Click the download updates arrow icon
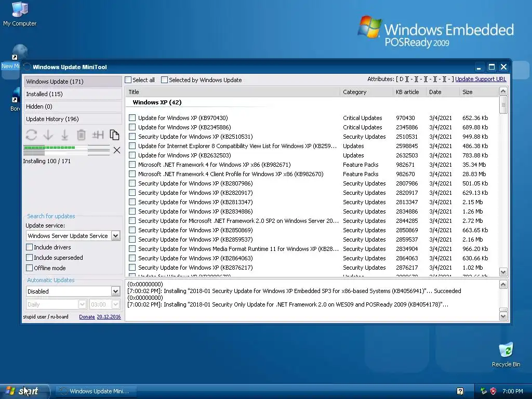532x399 pixels. [x=48, y=135]
